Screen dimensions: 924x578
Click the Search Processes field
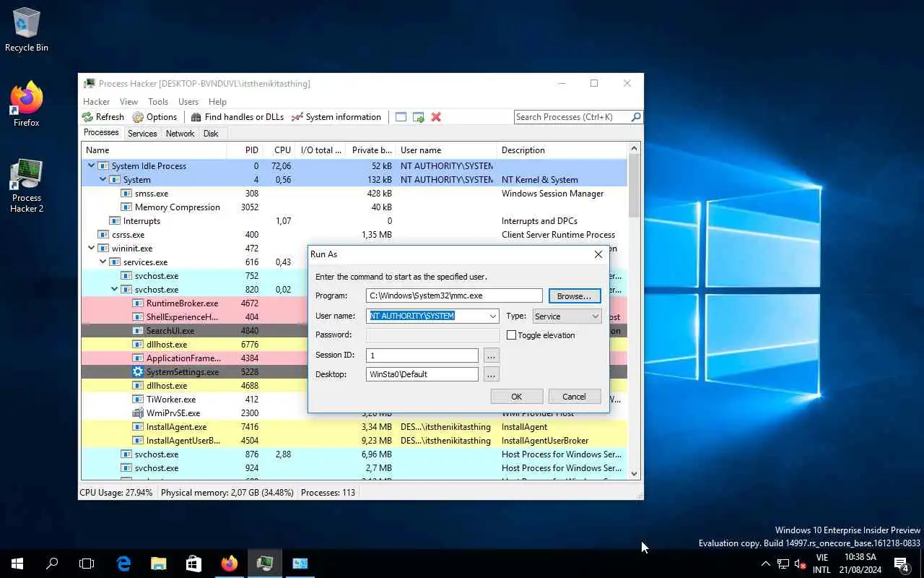(x=572, y=117)
